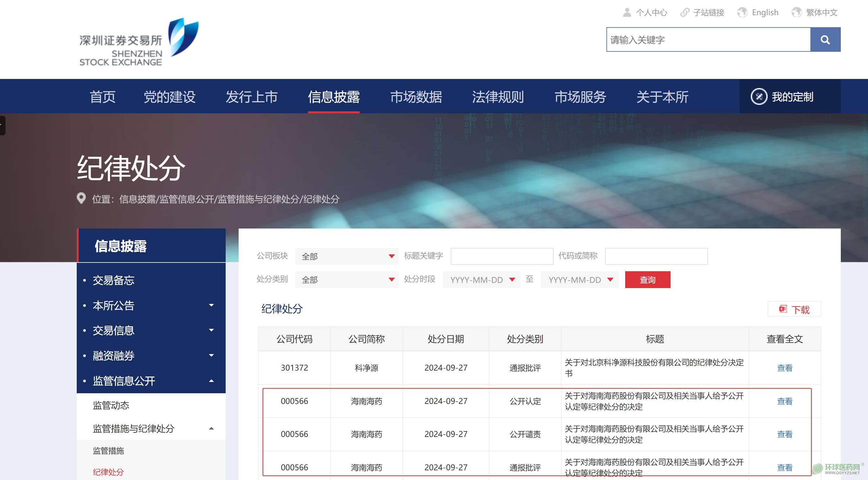The height and width of the screenshot is (480, 868).
Task: Click 查看 link for 科净源 row
Action: tap(784, 368)
